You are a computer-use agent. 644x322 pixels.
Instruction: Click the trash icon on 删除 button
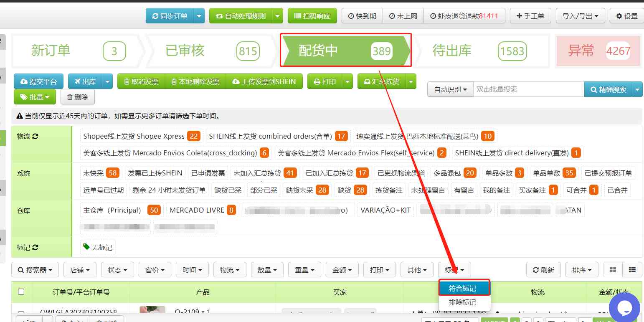[71, 96]
